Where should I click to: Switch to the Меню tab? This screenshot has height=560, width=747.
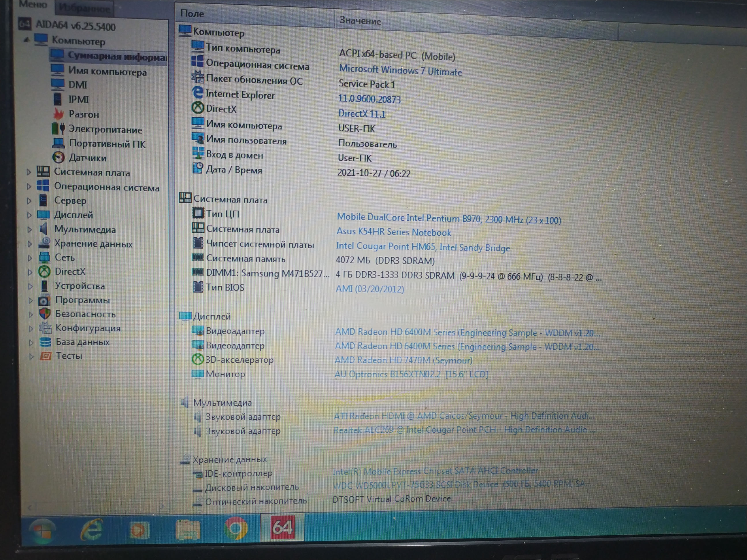pyautogui.click(x=33, y=5)
